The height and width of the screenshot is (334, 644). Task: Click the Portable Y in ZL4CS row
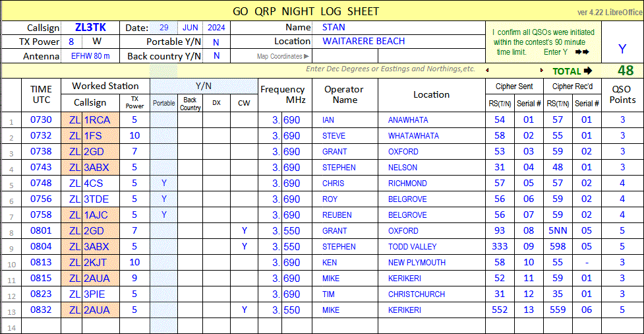[x=164, y=184]
